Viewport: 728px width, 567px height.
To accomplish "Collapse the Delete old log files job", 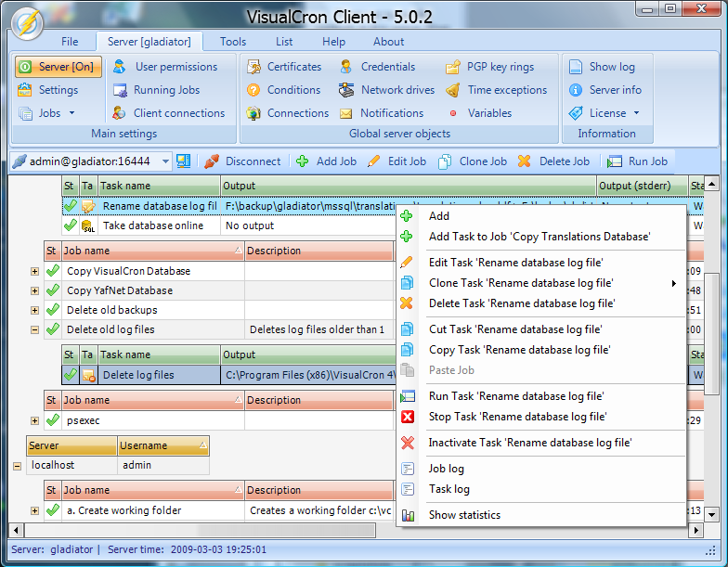I will point(35,330).
